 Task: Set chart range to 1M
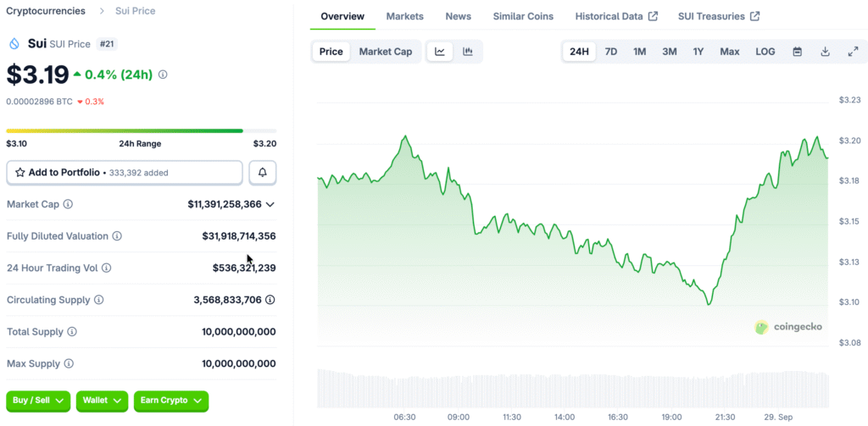[x=639, y=52]
